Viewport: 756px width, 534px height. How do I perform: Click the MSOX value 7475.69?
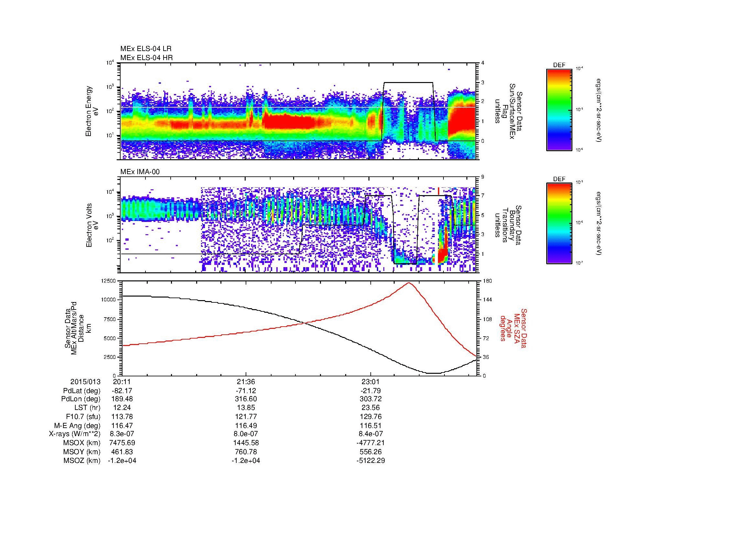[x=122, y=443]
